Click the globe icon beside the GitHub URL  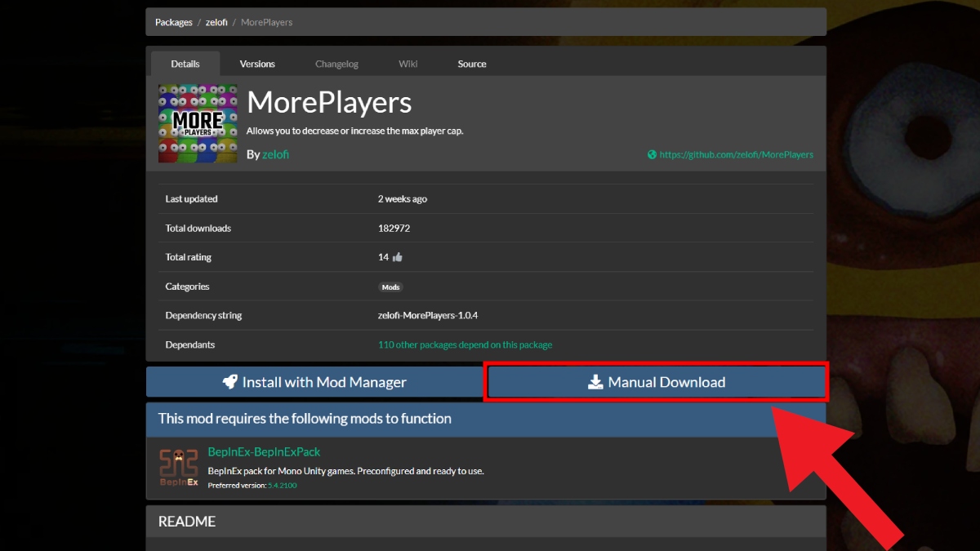click(x=651, y=154)
